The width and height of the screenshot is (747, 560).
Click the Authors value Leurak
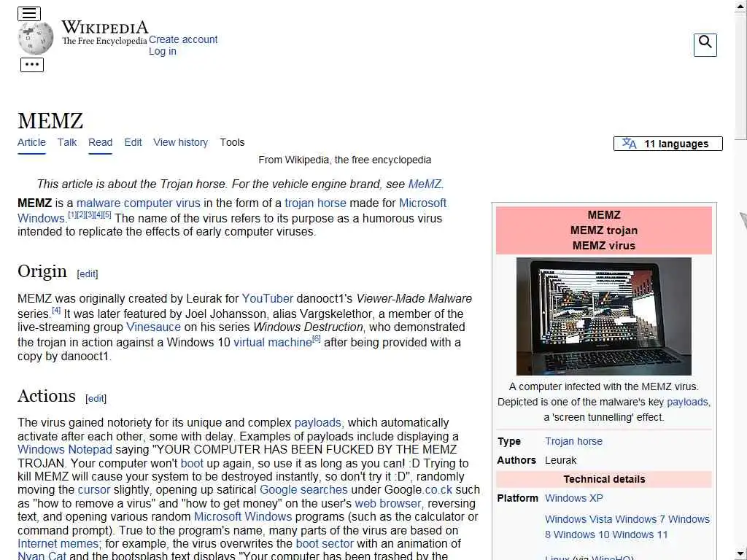click(561, 461)
